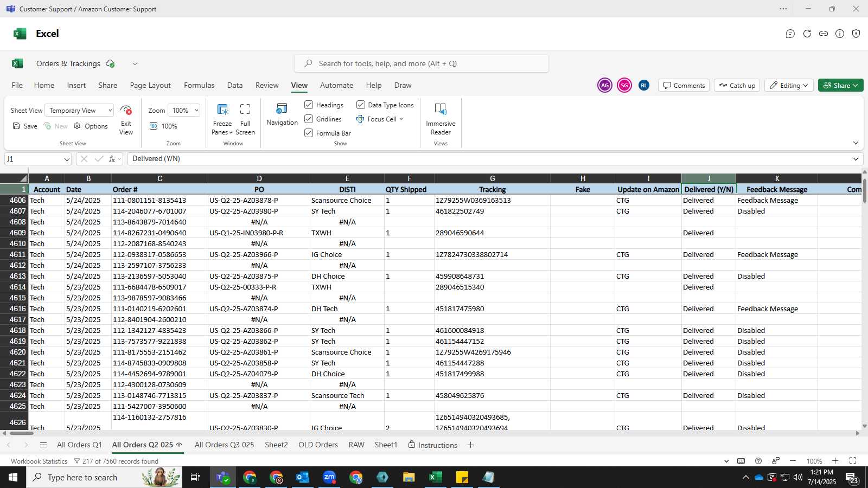Switch to the Home tab
The height and width of the screenshot is (488, 868).
(44, 85)
